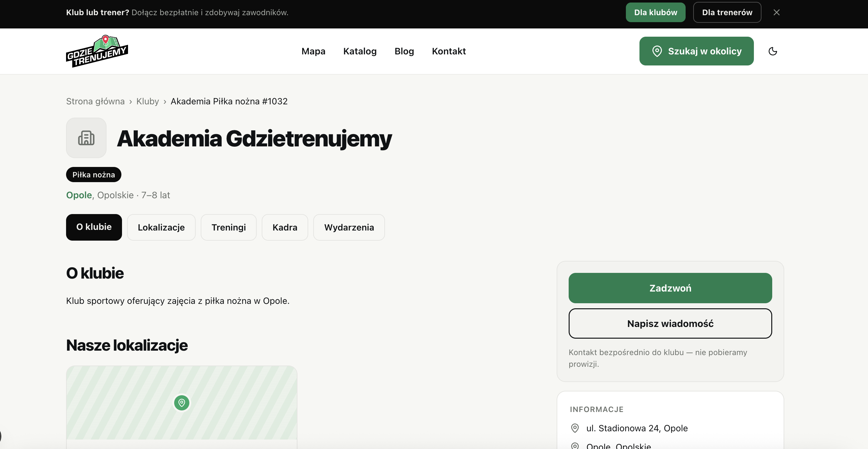The height and width of the screenshot is (449, 868).
Task: Toggle dark mode with the moon icon
Action: pos(773,51)
